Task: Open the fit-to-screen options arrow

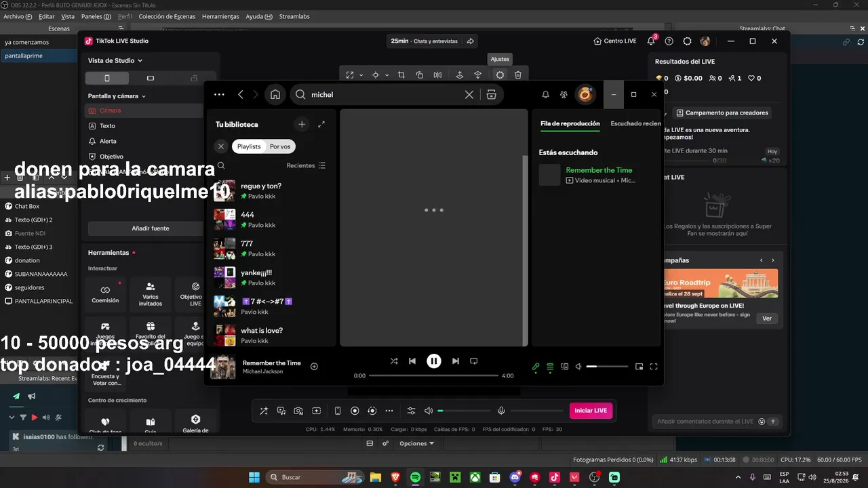Action: tap(361, 75)
